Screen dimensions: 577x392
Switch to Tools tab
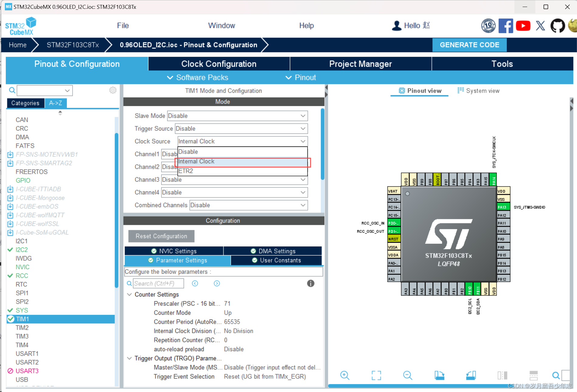(502, 64)
